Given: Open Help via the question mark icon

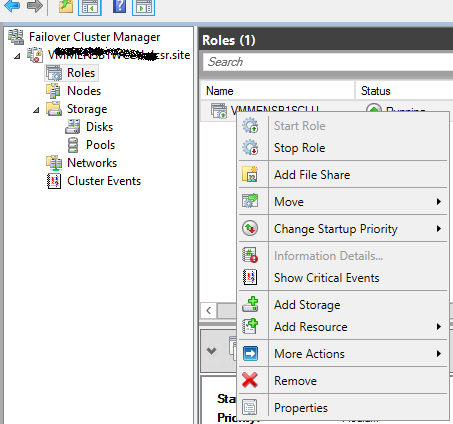Looking at the screenshot, I should (119, 7).
